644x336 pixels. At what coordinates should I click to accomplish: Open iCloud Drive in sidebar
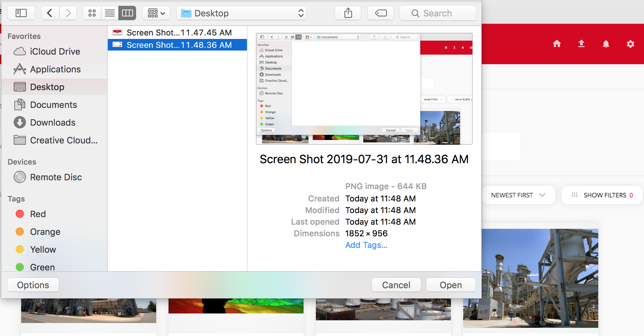coord(55,52)
